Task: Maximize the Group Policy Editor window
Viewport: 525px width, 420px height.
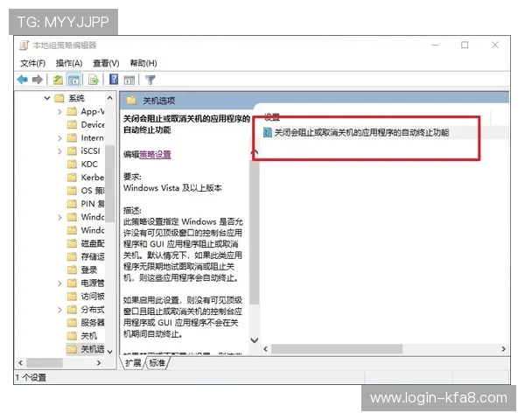Action: (x=465, y=45)
